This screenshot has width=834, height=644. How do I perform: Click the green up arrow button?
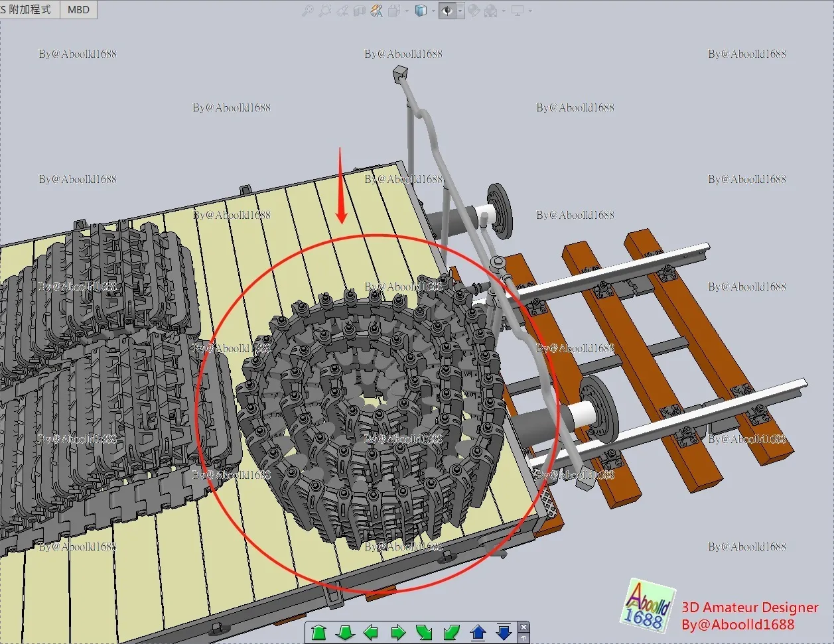pyautogui.click(x=319, y=632)
